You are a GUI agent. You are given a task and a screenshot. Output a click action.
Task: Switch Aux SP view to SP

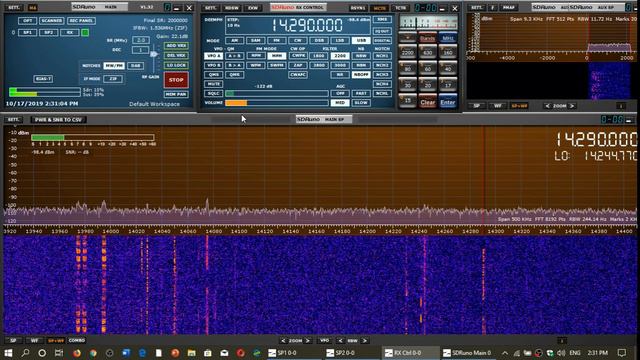point(476,106)
